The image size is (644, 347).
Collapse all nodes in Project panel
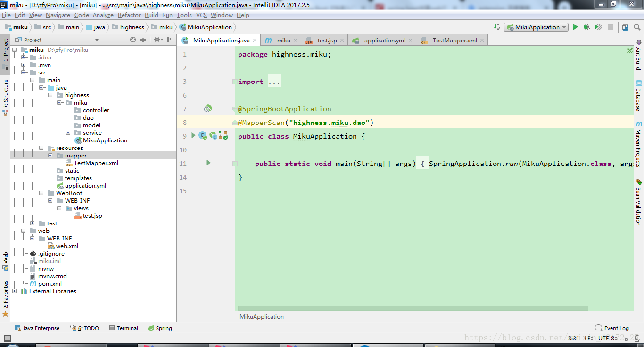pos(143,40)
